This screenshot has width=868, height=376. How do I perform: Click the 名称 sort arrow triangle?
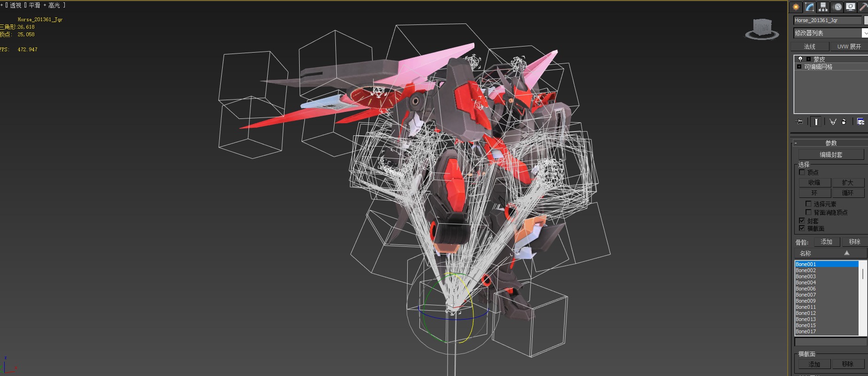pos(847,253)
